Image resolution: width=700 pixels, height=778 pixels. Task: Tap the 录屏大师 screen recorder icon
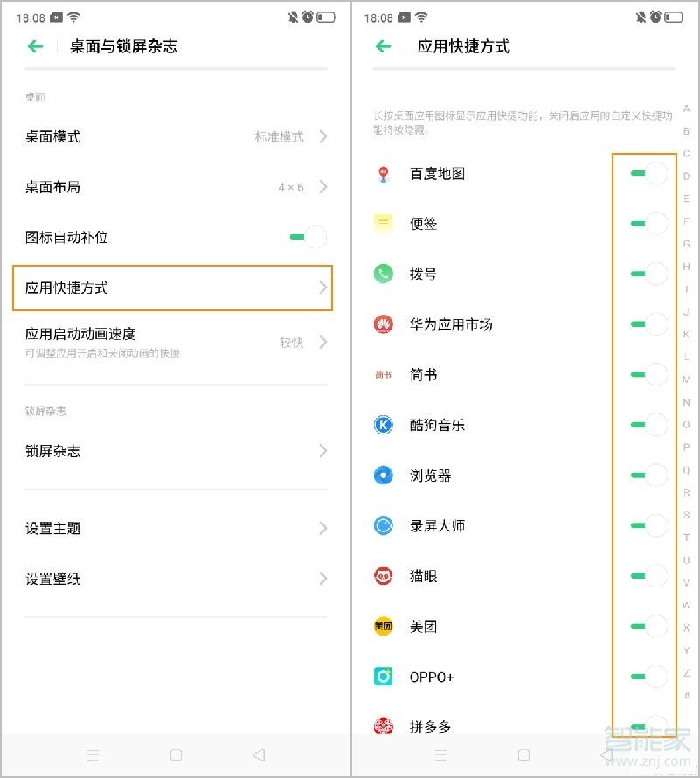click(x=380, y=525)
